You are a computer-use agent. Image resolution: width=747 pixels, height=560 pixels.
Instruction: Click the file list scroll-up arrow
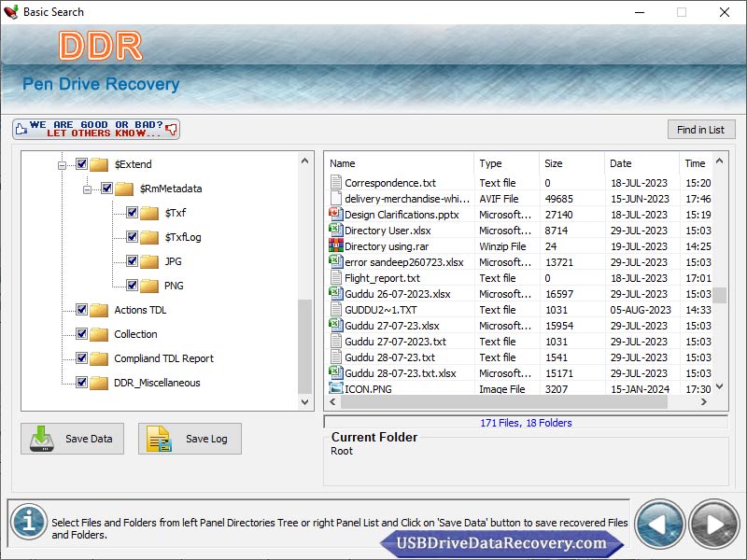[719, 161]
